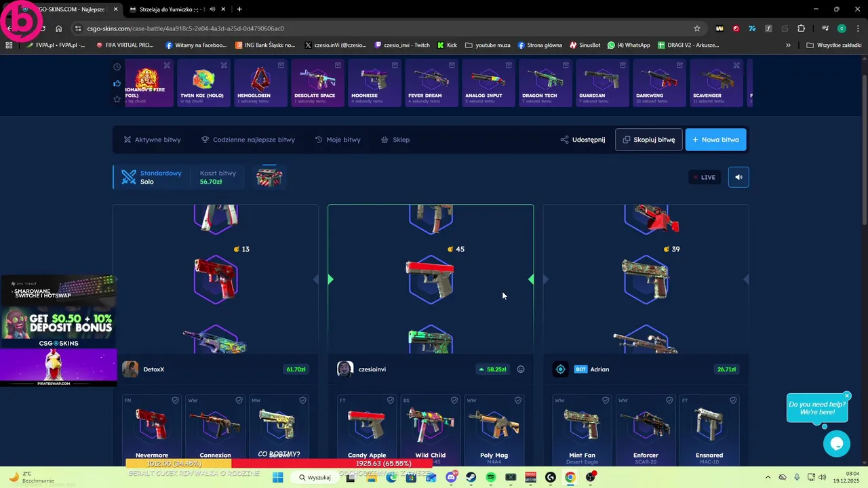868x488 pixels.
Task: Open Discord from taskbar
Action: tap(452, 477)
